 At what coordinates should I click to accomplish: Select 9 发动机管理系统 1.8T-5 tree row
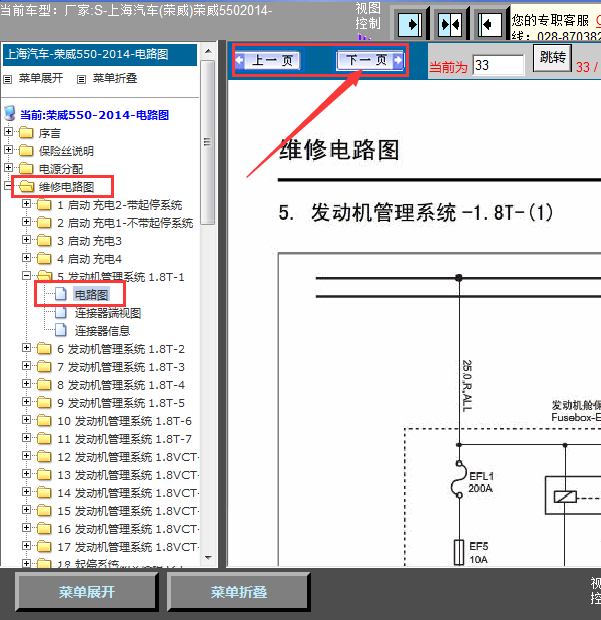tap(121, 403)
